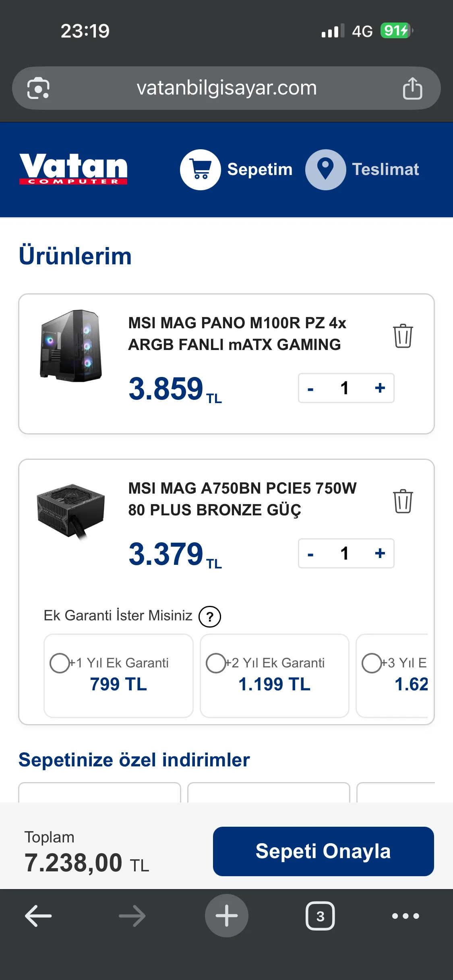Open the Ek Garanti help question mark

pos(209,617)
